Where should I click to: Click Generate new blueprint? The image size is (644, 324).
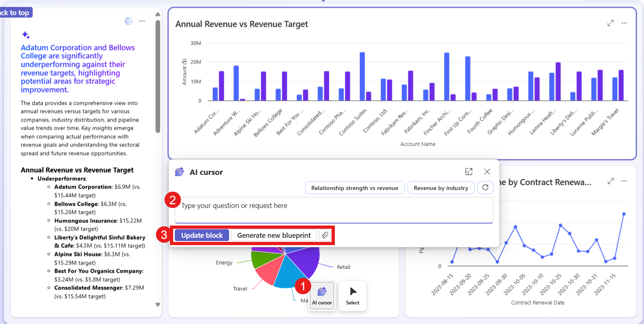274,235
